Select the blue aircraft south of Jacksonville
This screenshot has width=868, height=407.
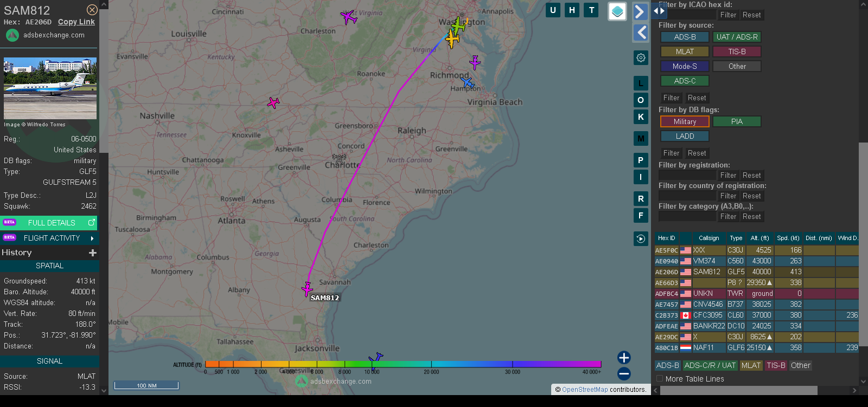pyautogui.click(x=375, y=358)
